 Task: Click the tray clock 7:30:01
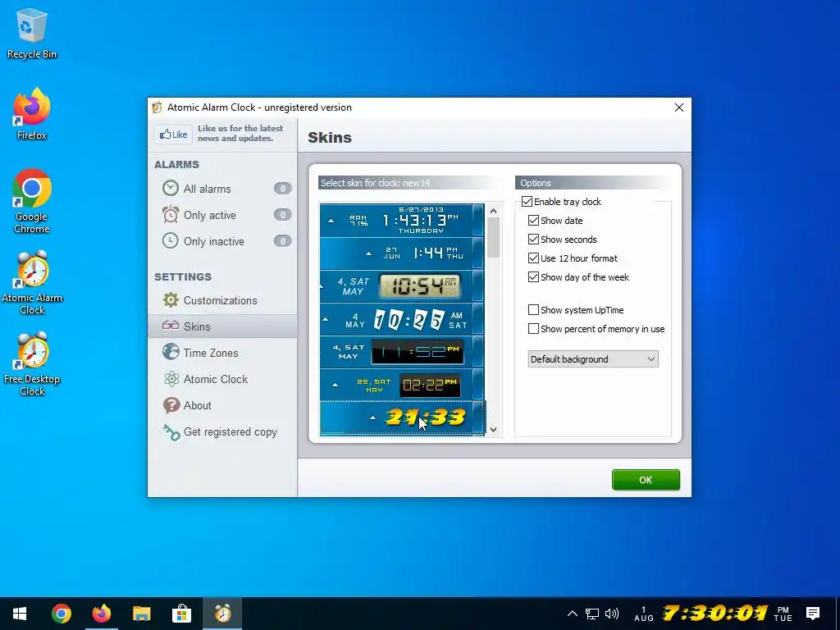715,613
